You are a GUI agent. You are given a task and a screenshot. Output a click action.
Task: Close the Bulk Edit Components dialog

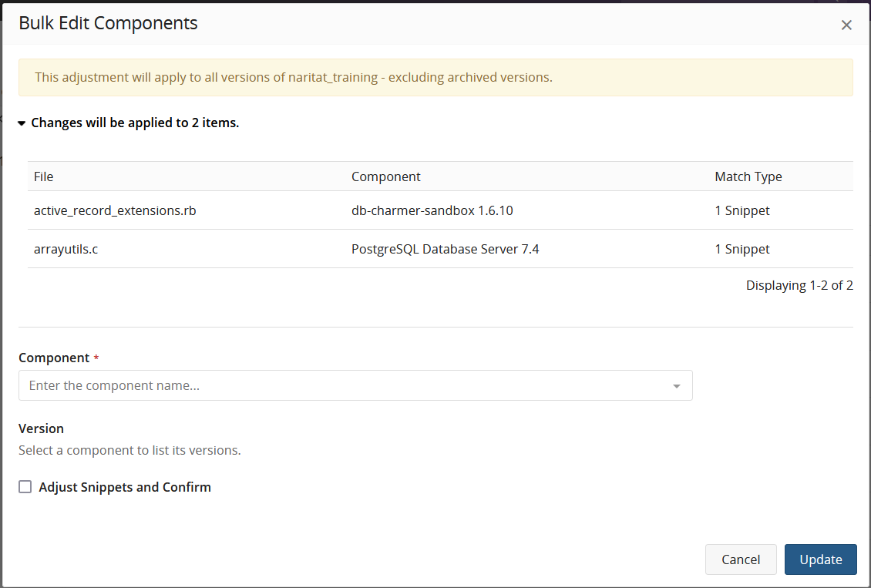tap(846, 25)
